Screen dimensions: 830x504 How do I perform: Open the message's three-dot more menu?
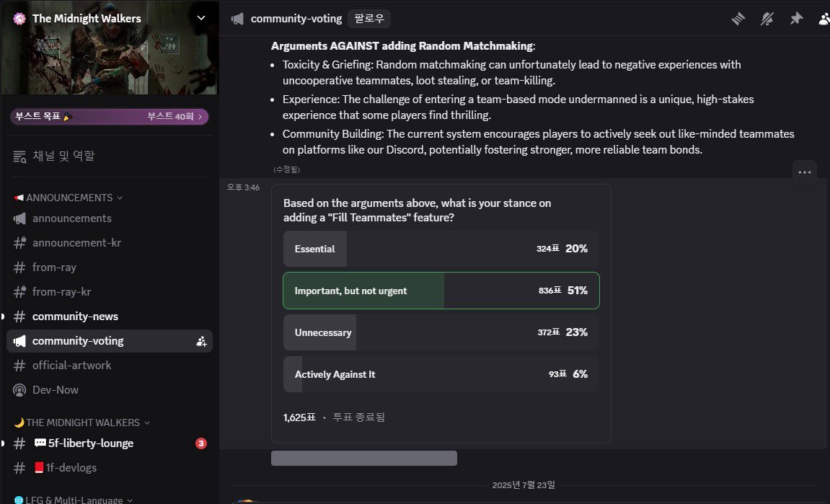pyautogui.click(x=805, y=172)
